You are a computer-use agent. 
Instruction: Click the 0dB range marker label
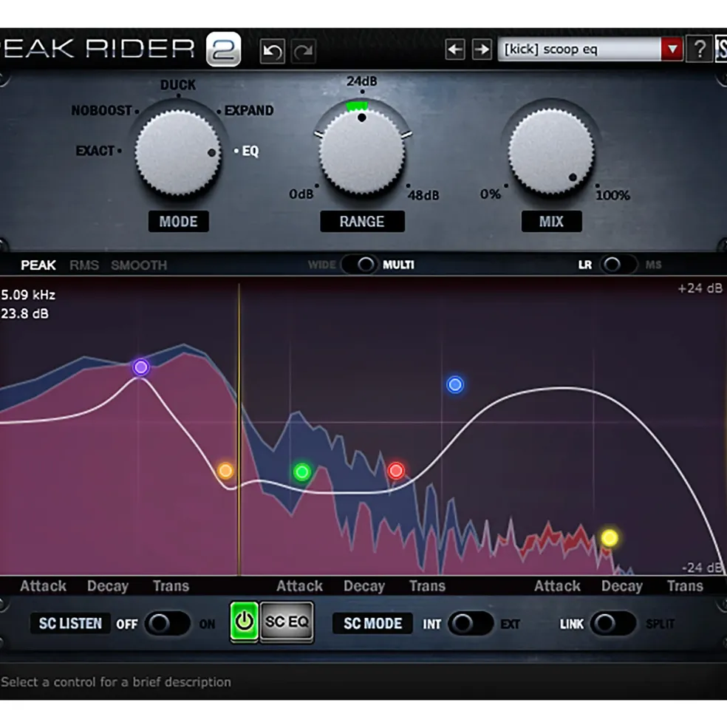click(x=301, y=194)
